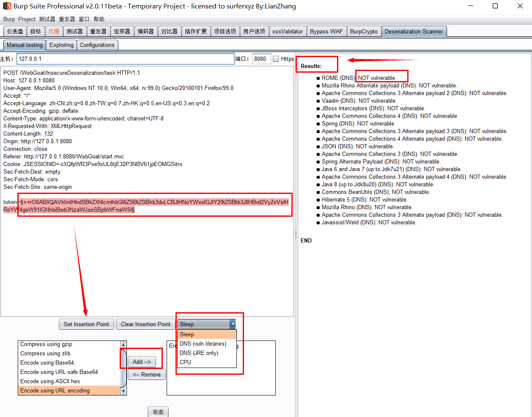Select the Manual testing sub-tab
The image size is (532, 417).
pos(25,45)
